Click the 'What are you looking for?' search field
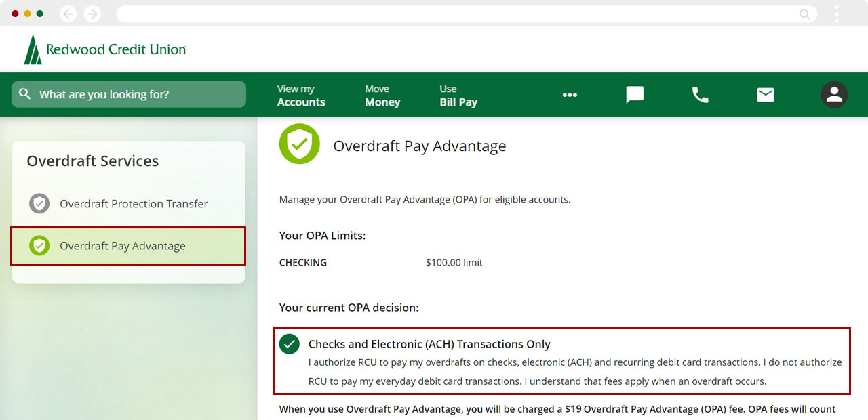The width and height of the screenshot is (868, 420). click(x=129, y=94)
